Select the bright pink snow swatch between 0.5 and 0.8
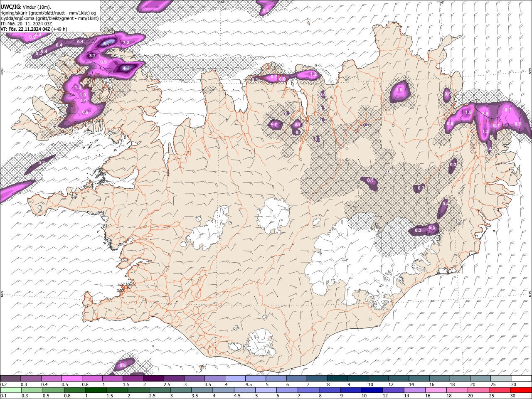 (72, 379)
